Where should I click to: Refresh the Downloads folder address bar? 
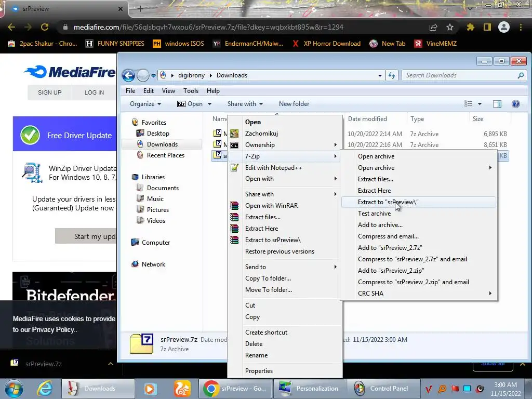pyautogui.click(x=392, y=75)
